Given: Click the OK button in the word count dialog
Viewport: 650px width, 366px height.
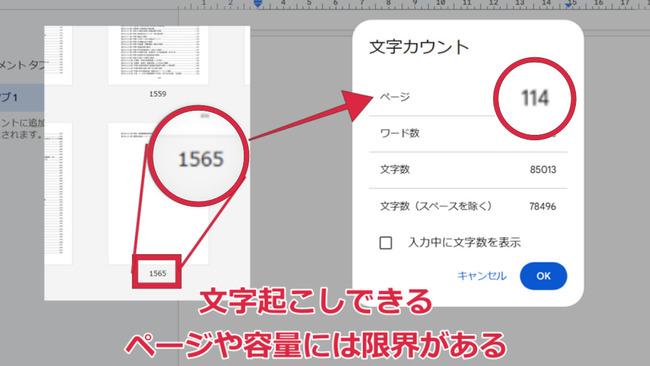Looking at the screenshot, I should 543,276.
